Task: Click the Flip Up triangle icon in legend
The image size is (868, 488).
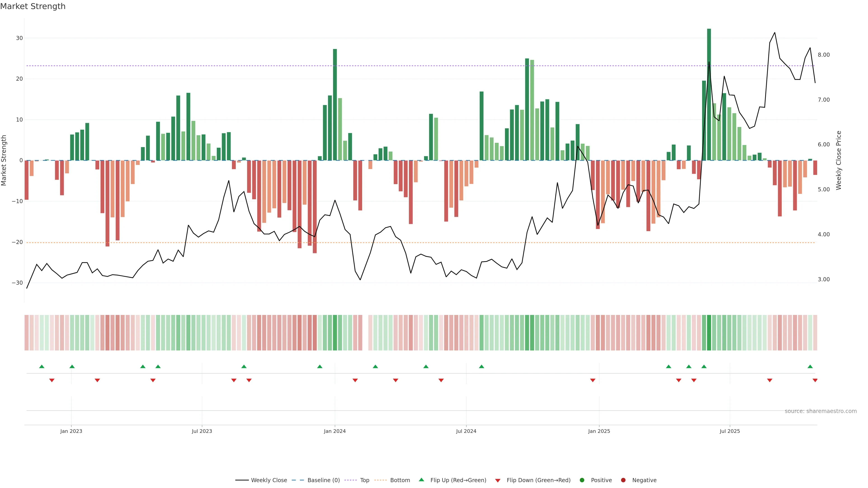Action: tap(421, 480)
